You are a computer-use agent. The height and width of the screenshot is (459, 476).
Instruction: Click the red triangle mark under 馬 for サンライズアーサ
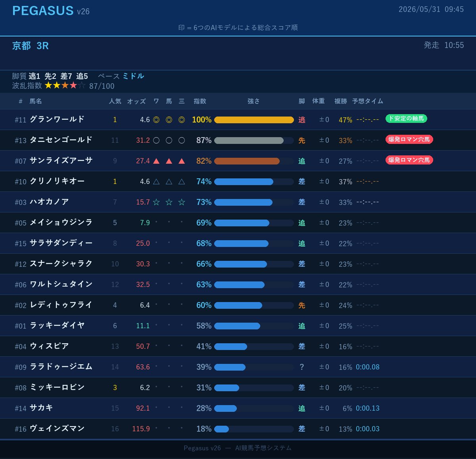pyautogui.click(x=169, y=161)
